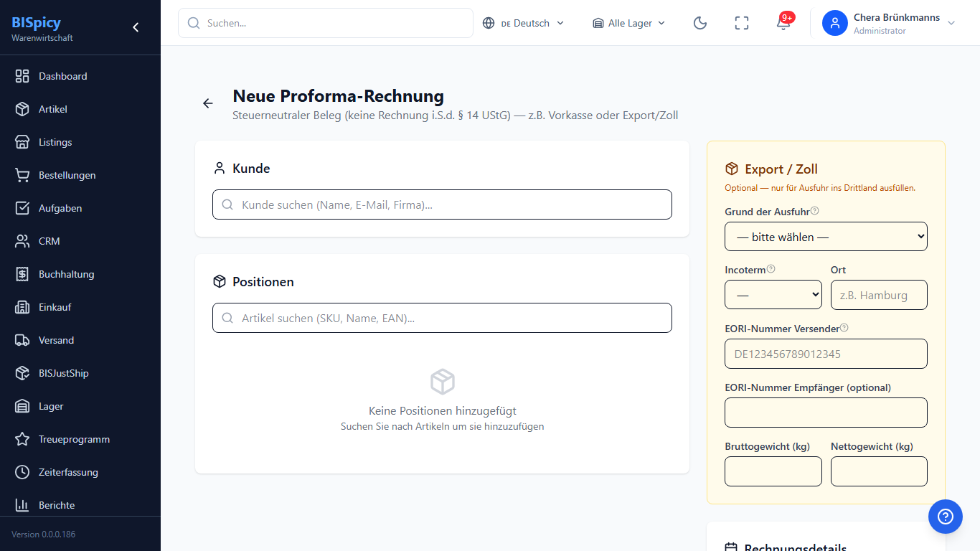980x551 pixels.
Task: Open the CRM menu entry
Action: pos(80,241)
